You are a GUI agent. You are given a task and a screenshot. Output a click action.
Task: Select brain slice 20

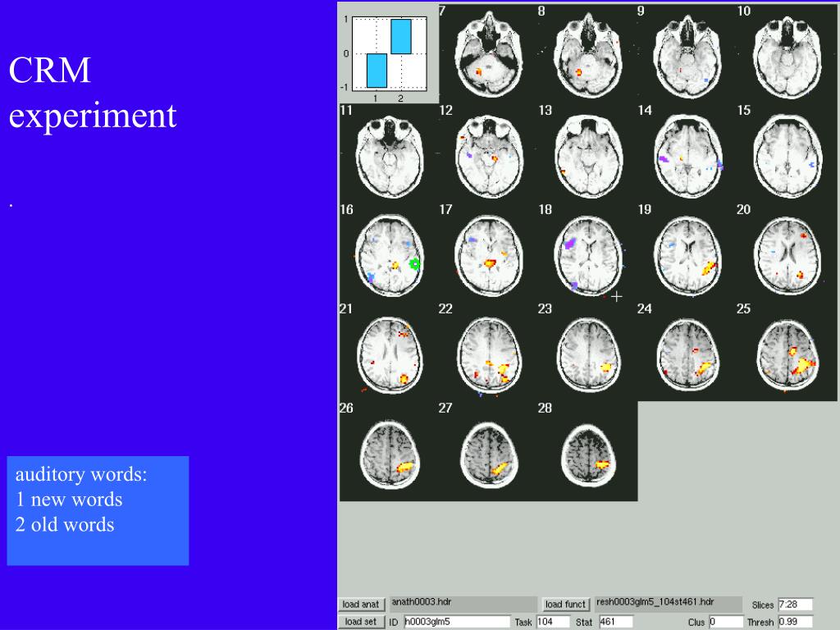coord(787,256)
